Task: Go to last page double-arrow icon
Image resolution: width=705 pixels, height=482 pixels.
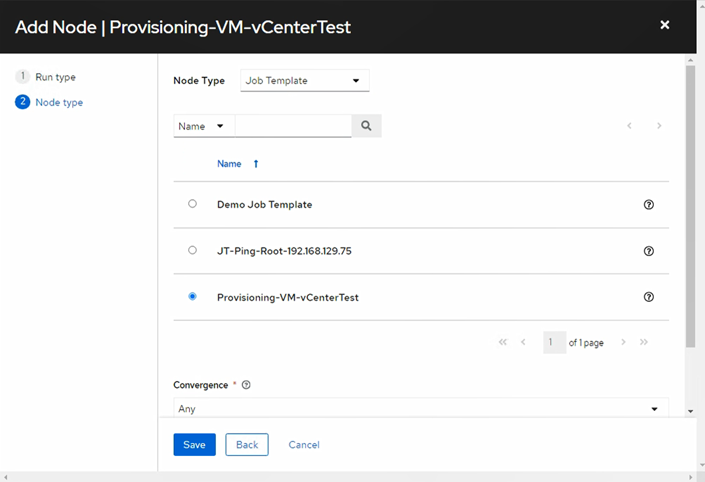Action: [644, 342]
